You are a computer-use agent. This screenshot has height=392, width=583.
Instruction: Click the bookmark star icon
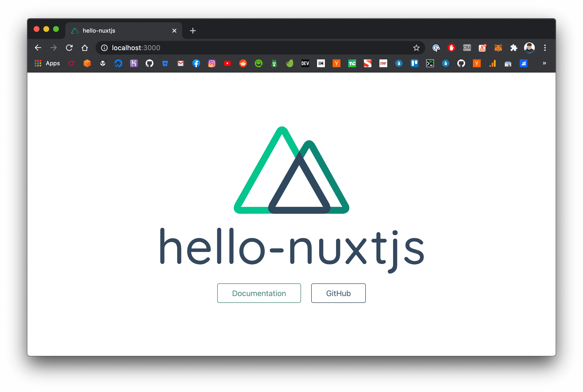416,48
